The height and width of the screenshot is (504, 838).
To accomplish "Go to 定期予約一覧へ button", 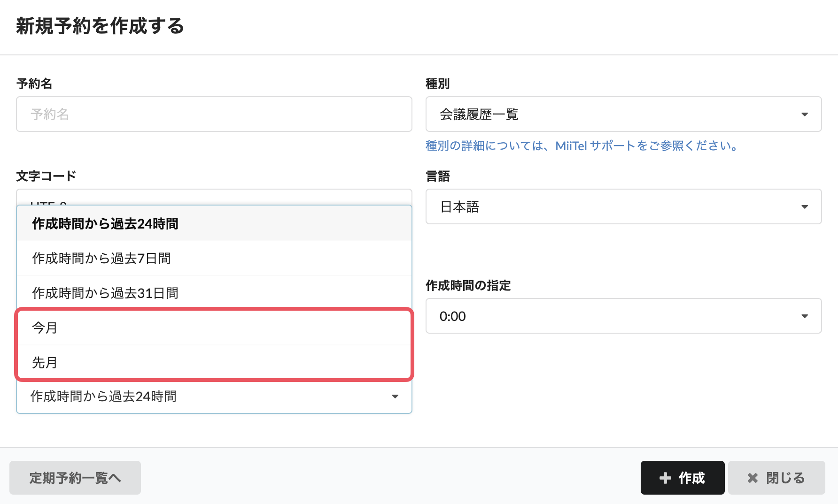I will click(75, 478).
